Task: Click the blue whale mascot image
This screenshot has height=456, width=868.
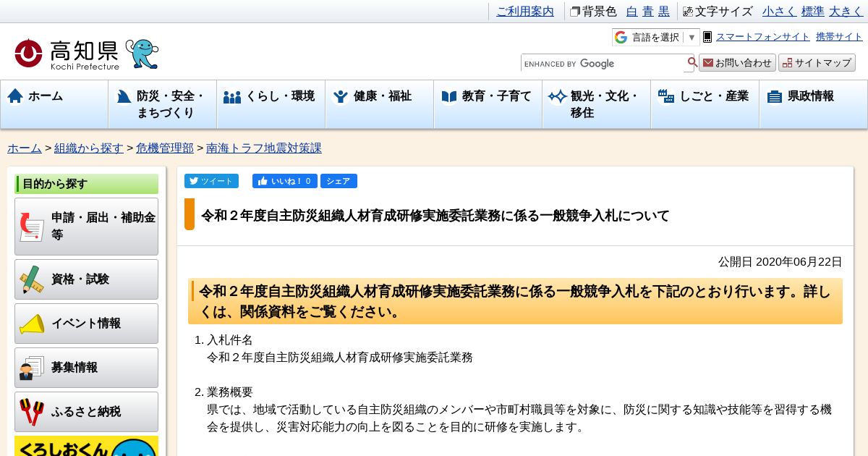Action: coord(142,54)
